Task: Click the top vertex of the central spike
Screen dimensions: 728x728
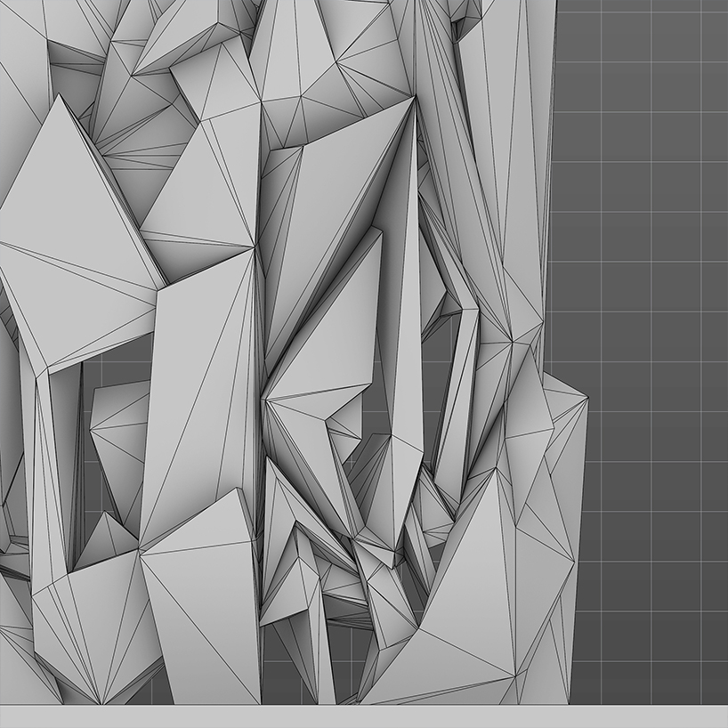Action: tap(414, 99)
